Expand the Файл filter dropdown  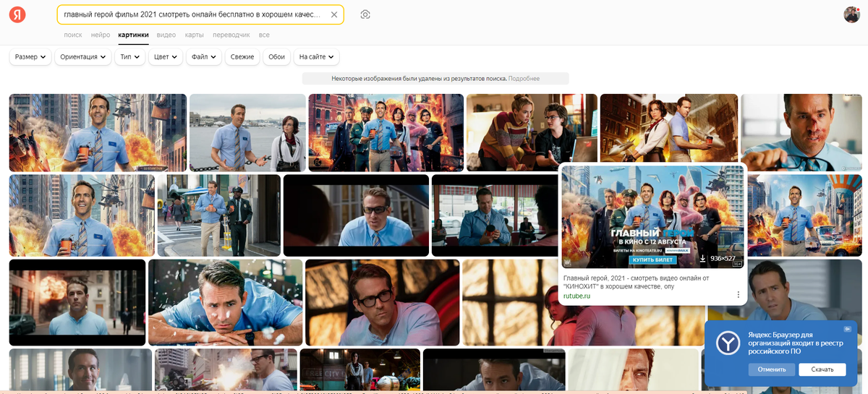click(204, 57)
